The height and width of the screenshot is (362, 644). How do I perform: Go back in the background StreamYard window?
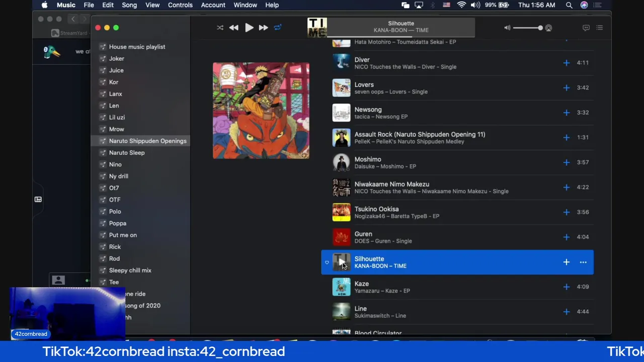[73, 19]
